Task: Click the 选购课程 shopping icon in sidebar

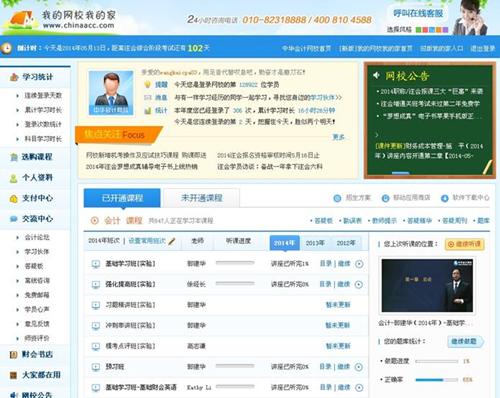Action: click(14, 157)
